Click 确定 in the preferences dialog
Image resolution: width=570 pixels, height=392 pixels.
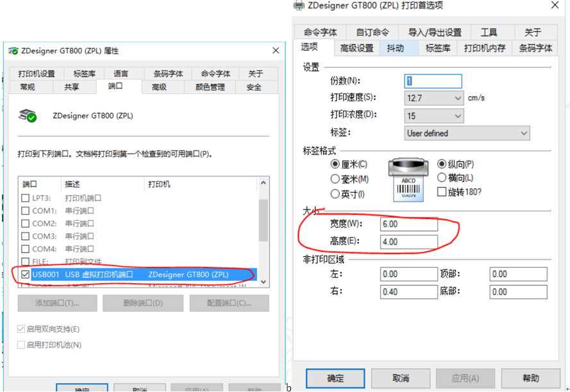click(335, 379)
